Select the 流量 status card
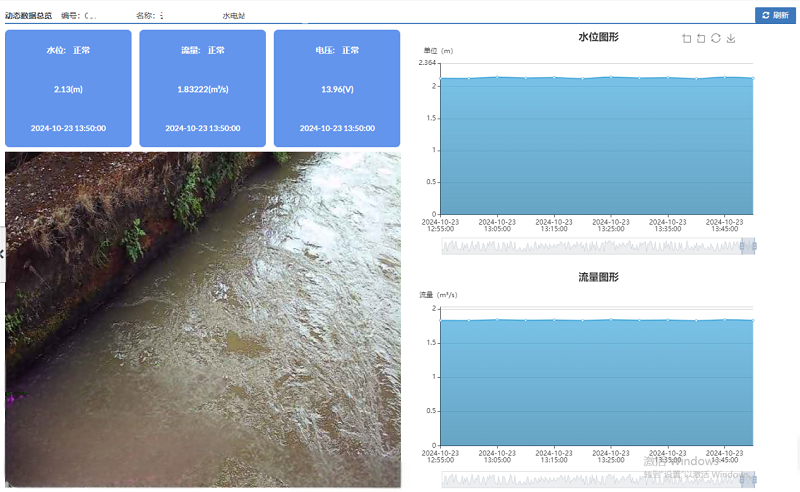 (202, 88)
